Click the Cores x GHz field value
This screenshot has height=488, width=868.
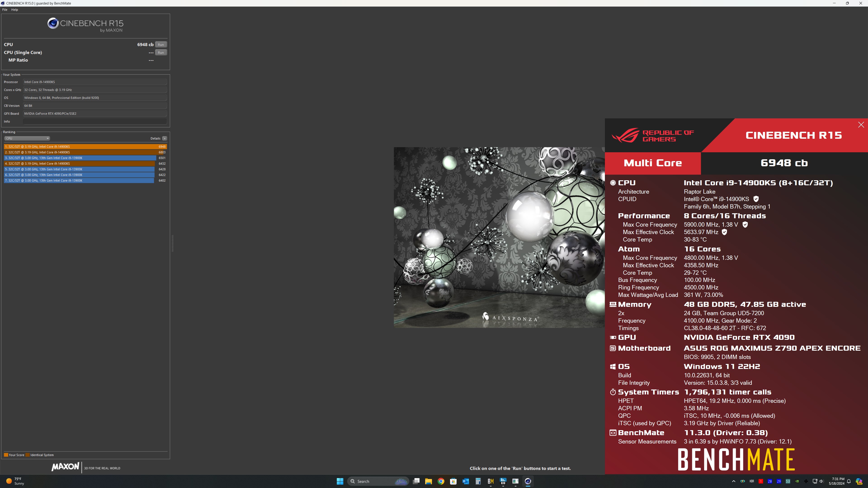[95, 90]
